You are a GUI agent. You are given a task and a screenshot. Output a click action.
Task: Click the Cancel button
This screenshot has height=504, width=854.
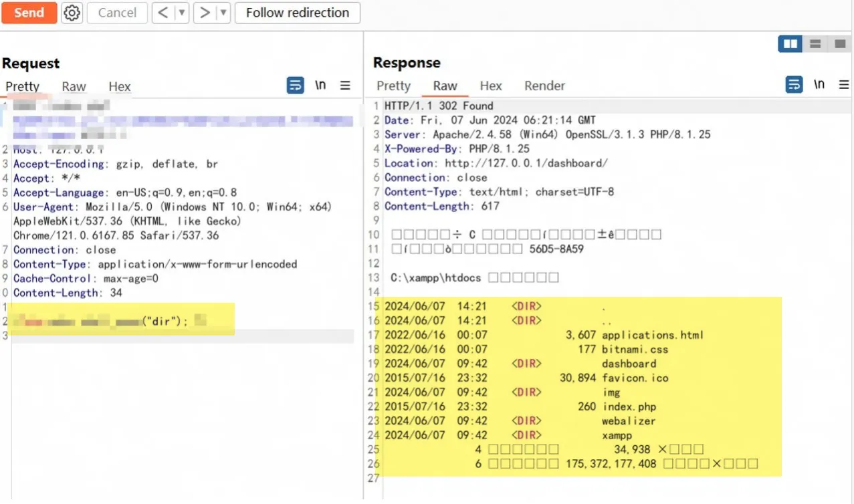pos(118,13)
